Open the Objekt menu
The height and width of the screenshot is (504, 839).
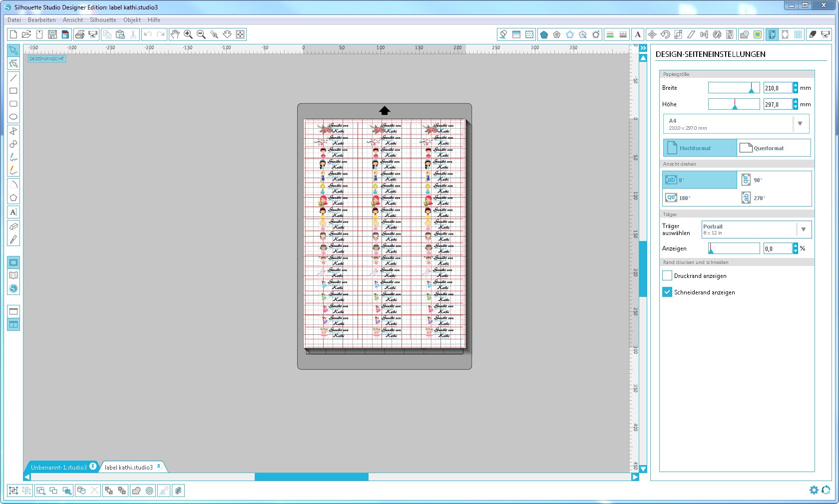(x=132, y=20)
